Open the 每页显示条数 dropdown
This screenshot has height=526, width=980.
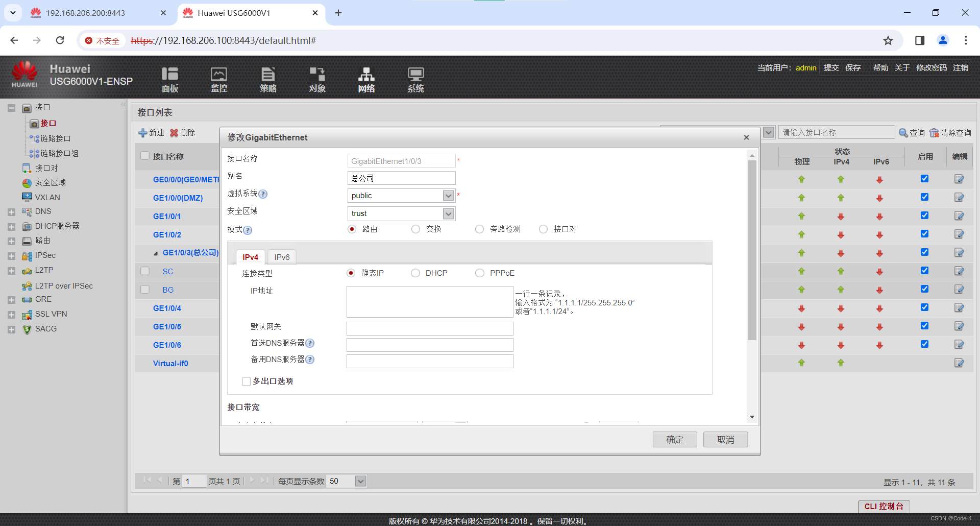(x=361, y=481)
